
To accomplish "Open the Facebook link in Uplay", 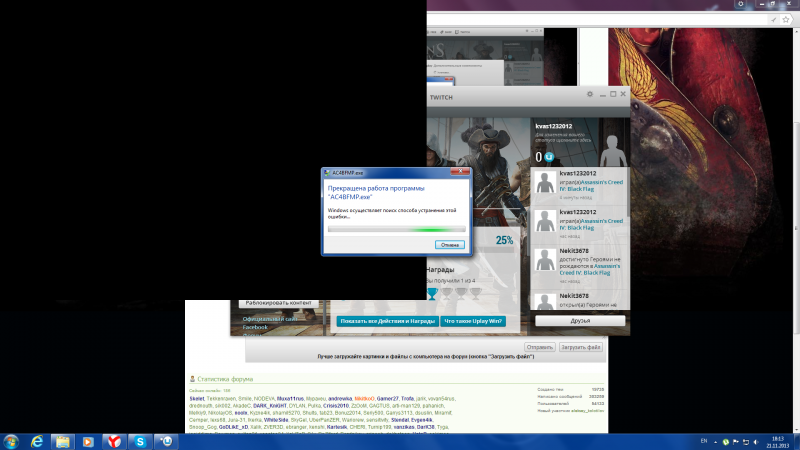I will coord(255,327).
